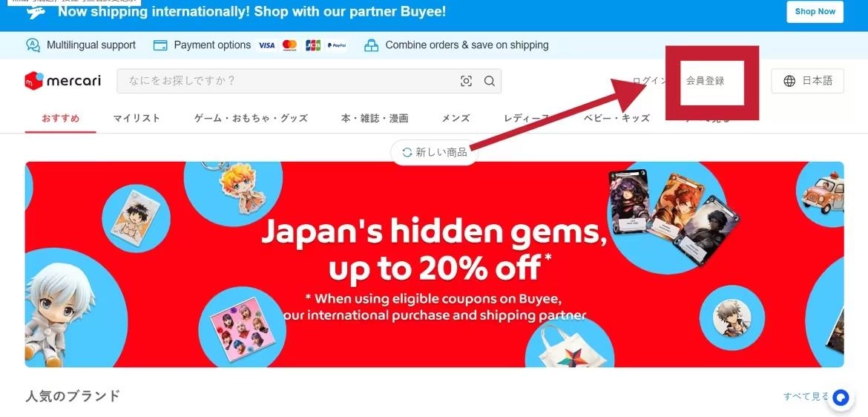Click the Shop Now button
The image size is (868, 417).
[815, 12]
